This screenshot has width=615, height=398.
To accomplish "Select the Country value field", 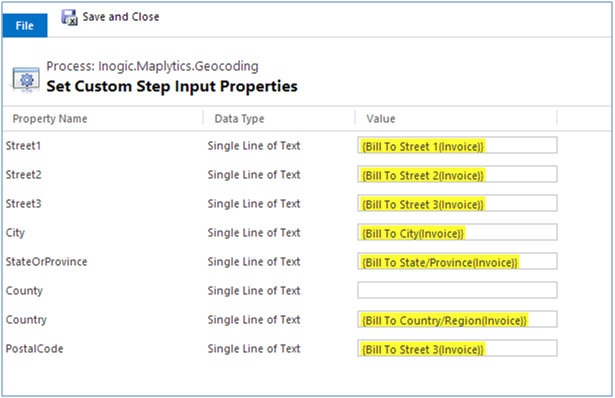I will click(x=457, y=320).
